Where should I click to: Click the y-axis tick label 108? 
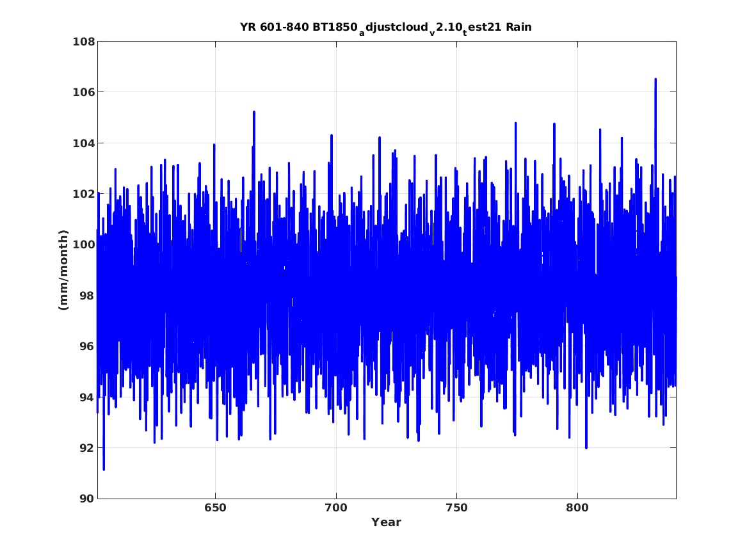(83, 42)
